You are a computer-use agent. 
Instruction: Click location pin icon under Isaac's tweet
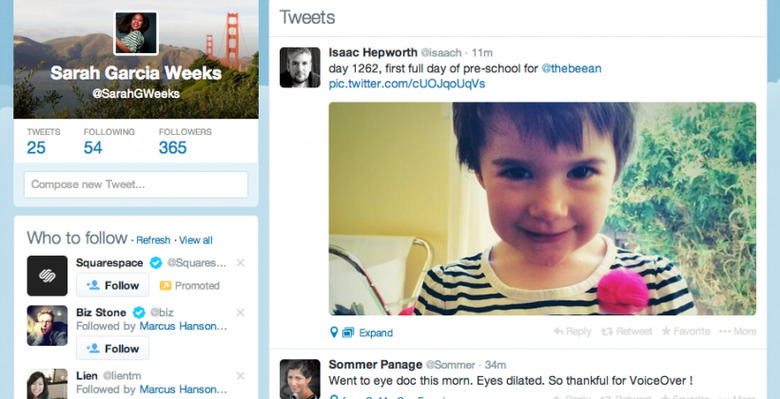(334, 332)
